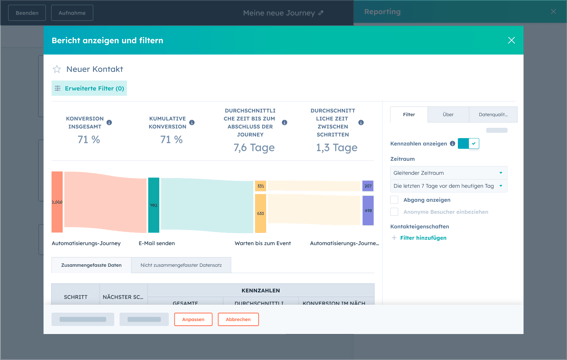Click the Aufnahme button in the top bar
The height and width of the screenshot is (360, 567).
pos(72,13)
